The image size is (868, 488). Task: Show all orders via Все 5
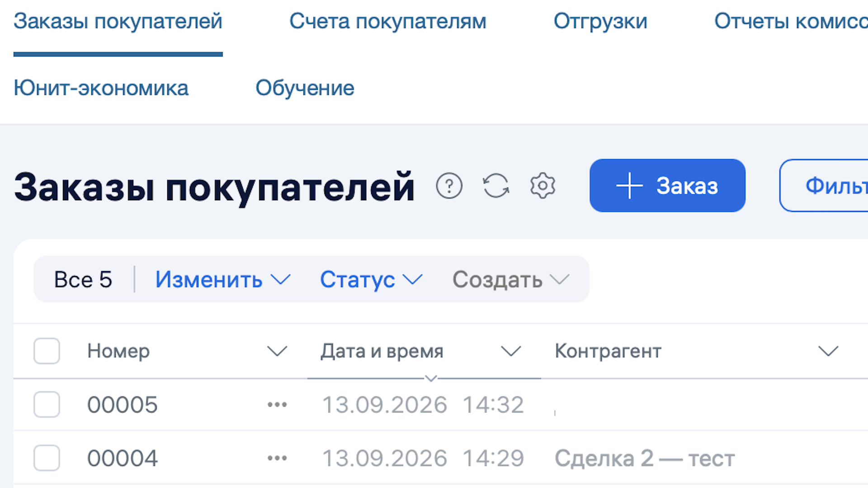click(x=83, y=280)
